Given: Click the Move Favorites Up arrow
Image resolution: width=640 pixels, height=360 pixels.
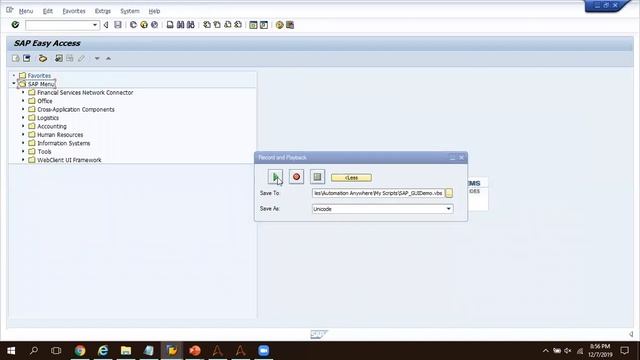Looking at the screenshot, I should point(109,58).
